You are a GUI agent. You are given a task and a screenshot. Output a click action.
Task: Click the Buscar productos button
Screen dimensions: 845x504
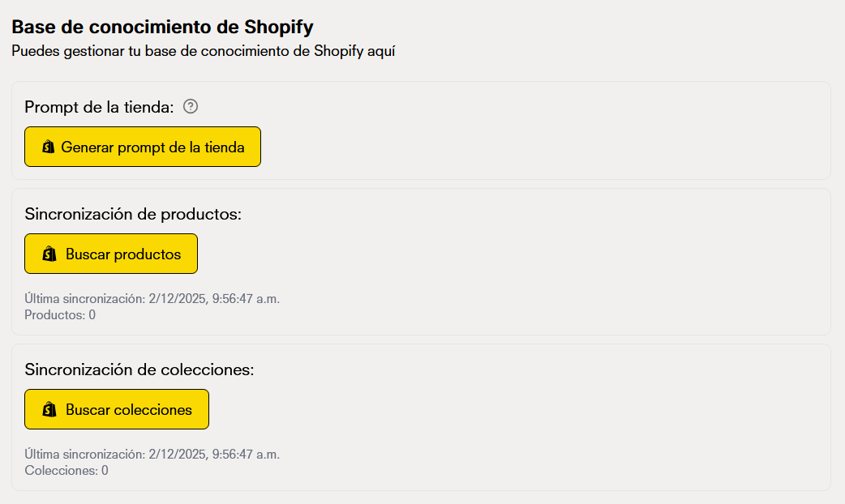tap(111, 254)
